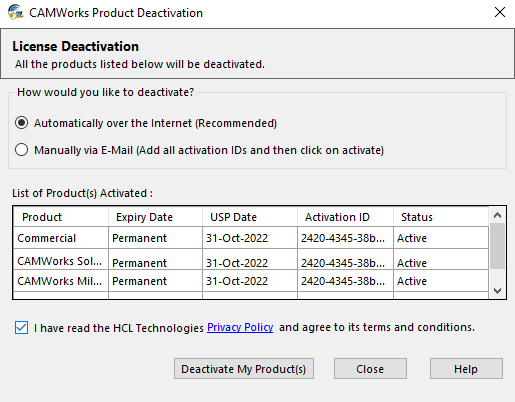
Task: Click 31-Oct-2022 date in CAMWorks Mil... row
Action: click(x=250, y=281)
